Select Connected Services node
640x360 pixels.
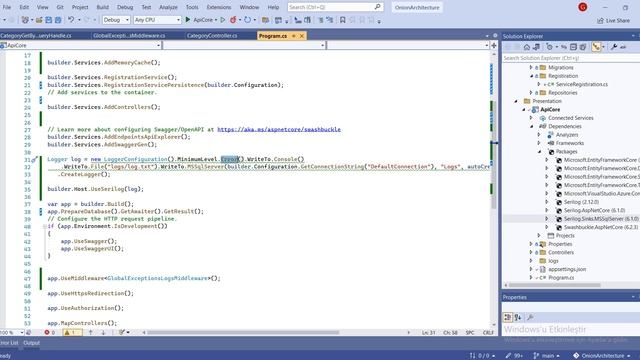[571, 118]
